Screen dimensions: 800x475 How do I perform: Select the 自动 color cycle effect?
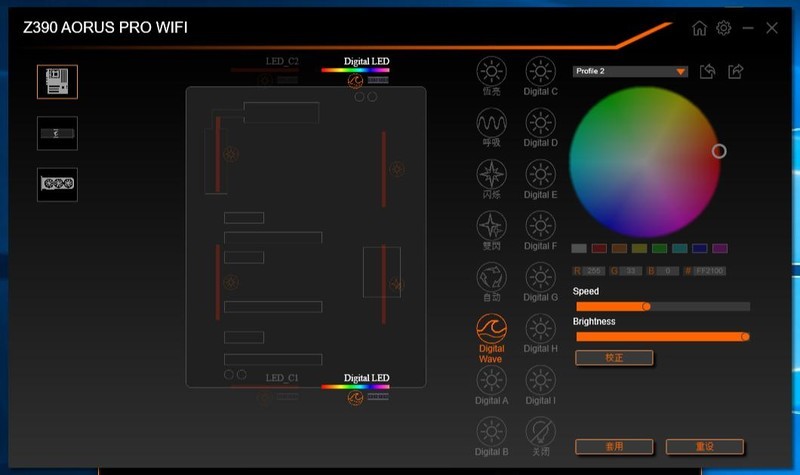tap(491, 278)
